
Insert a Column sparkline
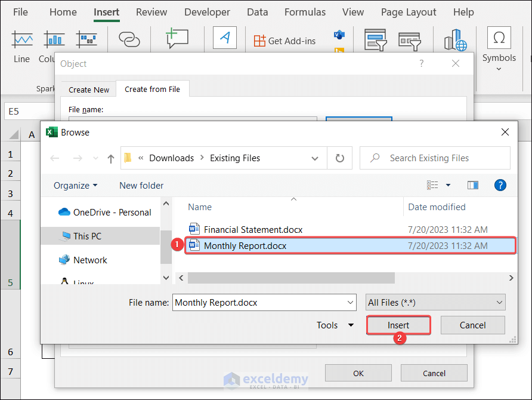(54, 40)
